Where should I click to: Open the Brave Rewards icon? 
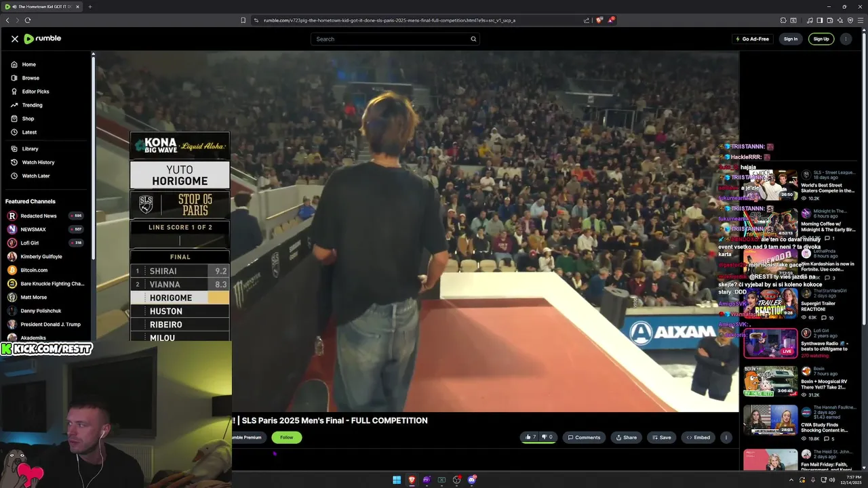click(x=611, y=20)
